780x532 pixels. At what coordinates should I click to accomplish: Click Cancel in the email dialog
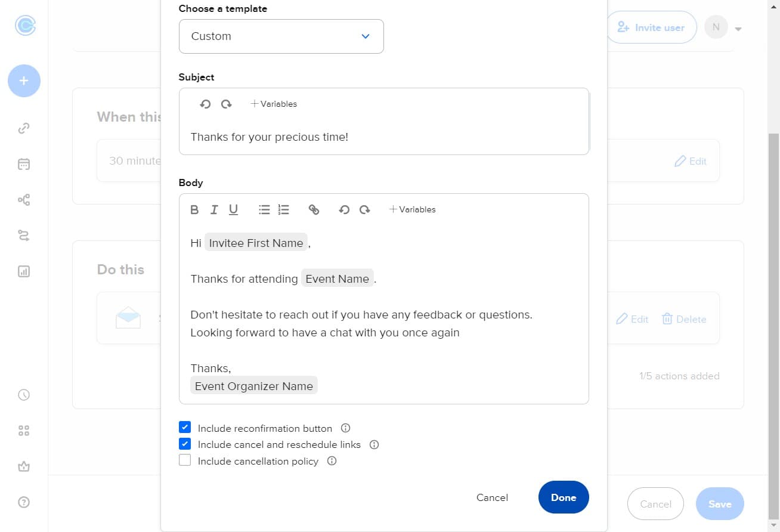492,497
